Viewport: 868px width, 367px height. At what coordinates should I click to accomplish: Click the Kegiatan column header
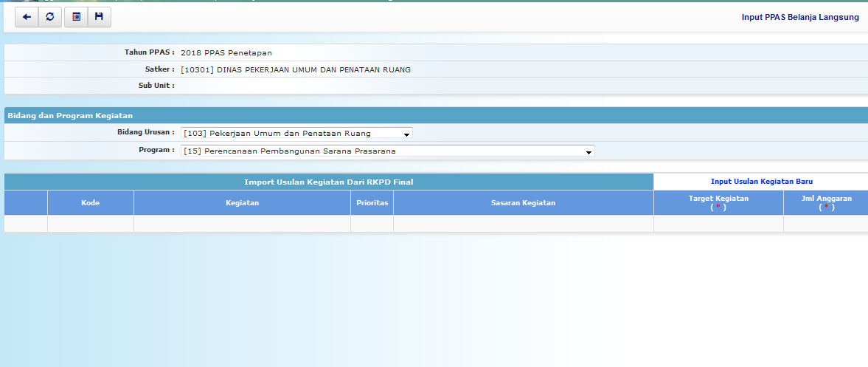coord(242,203)
